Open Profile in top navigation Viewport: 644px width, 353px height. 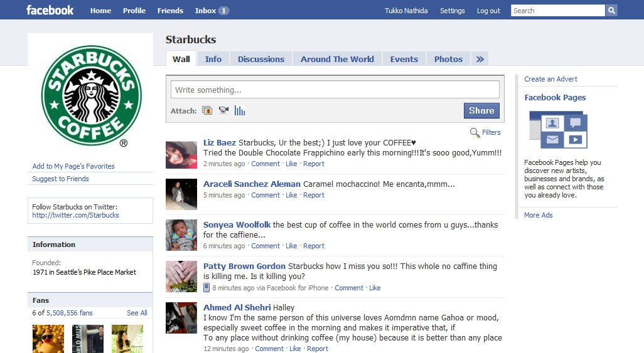(x=134, y=11)
